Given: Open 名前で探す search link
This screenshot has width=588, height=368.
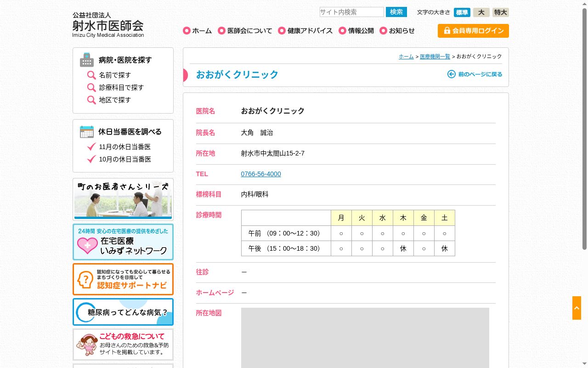Looking at the screenshot, I should (115, 75).
